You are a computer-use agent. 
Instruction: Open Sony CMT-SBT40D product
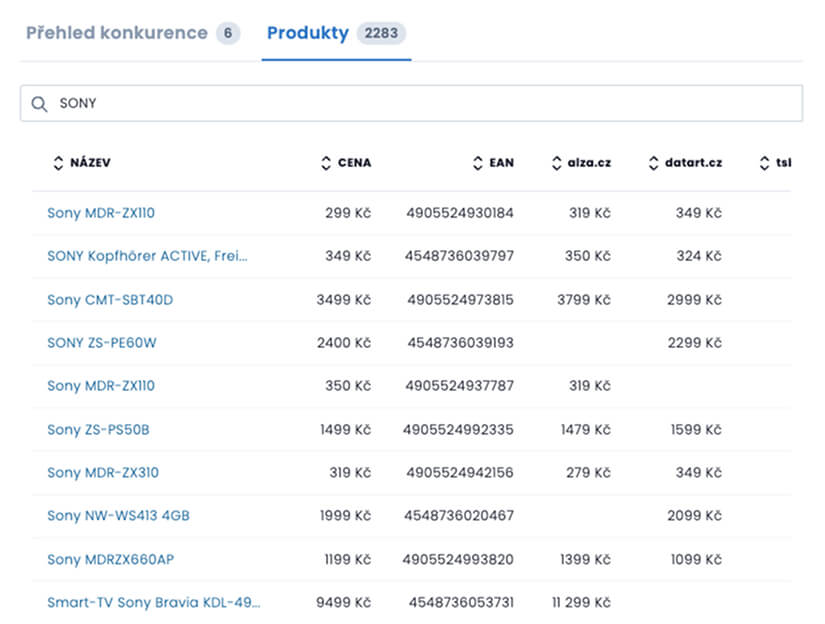coord(110,300)
